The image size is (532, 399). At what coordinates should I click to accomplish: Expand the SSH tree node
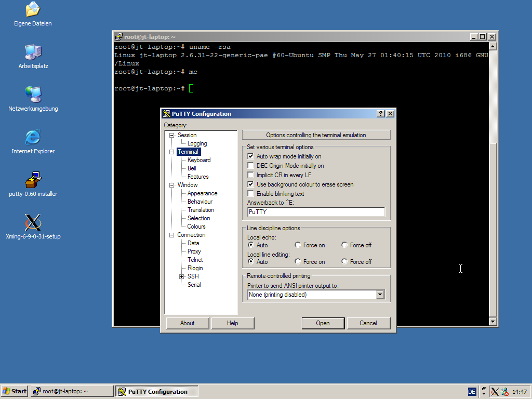pyautogui.click(x=181, y=276)
